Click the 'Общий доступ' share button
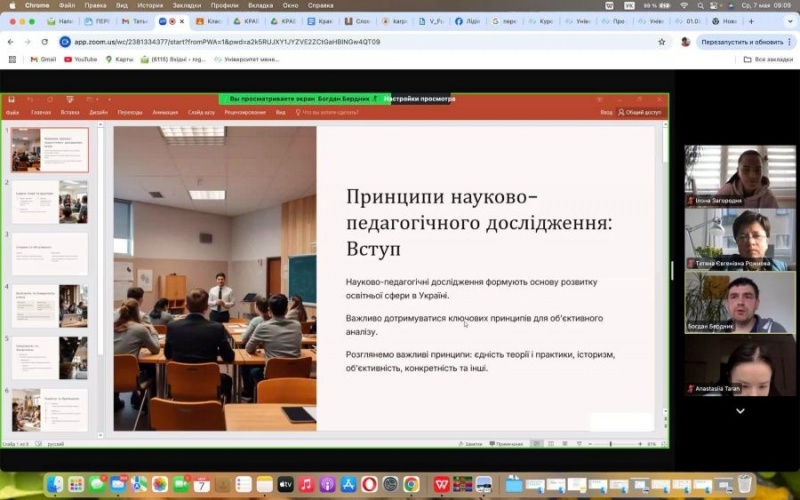Viewport: 800px width, 500px height. click(x=640, y=113)
